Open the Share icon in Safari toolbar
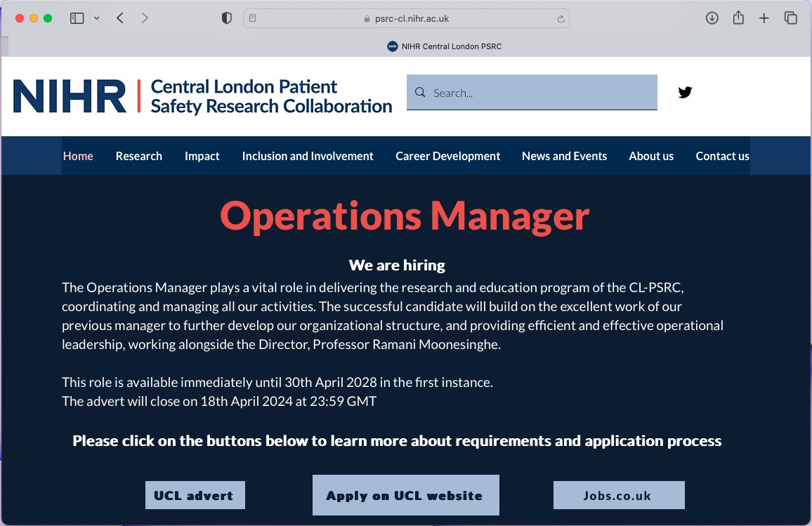The width and height of the screenshot is (812, 526). click(738, 18)
